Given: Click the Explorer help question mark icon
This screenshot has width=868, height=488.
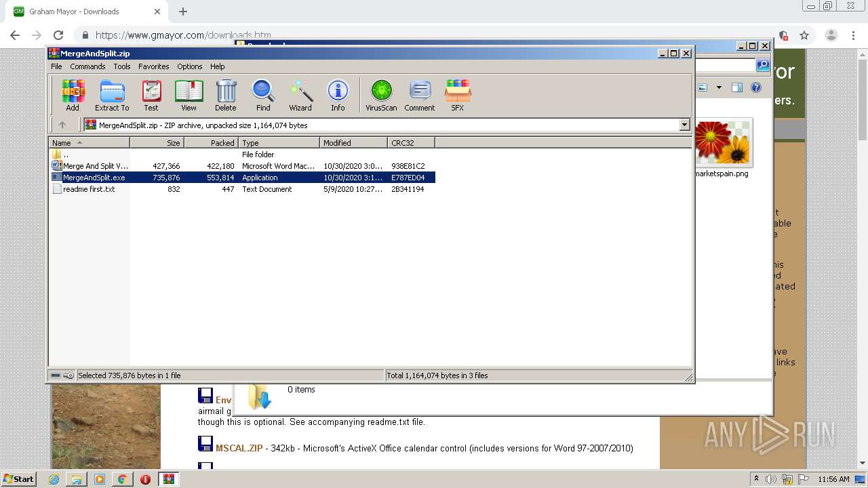Looking at the screenshot, I should (756, 87).
